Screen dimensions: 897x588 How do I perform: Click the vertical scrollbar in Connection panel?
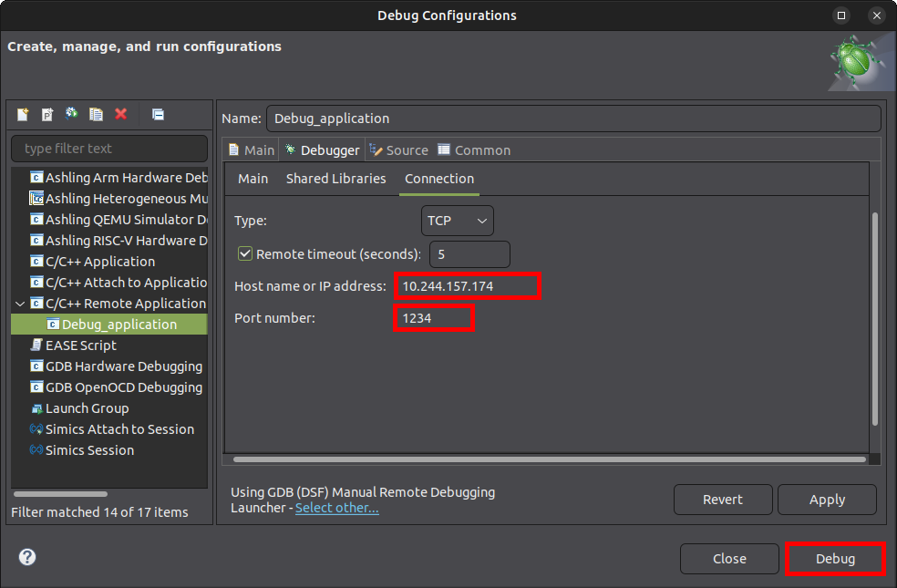(x=875, y=318)
